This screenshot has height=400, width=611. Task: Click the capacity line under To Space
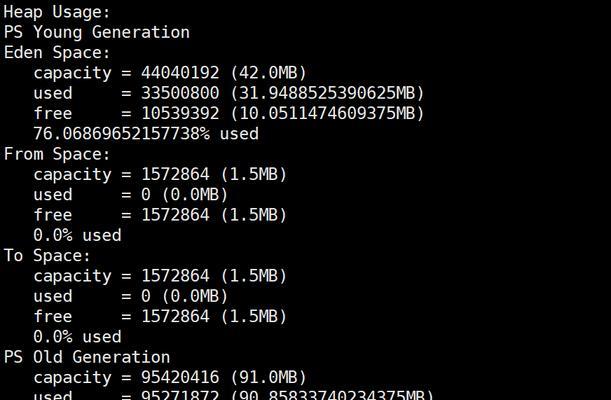click(160, 275)
